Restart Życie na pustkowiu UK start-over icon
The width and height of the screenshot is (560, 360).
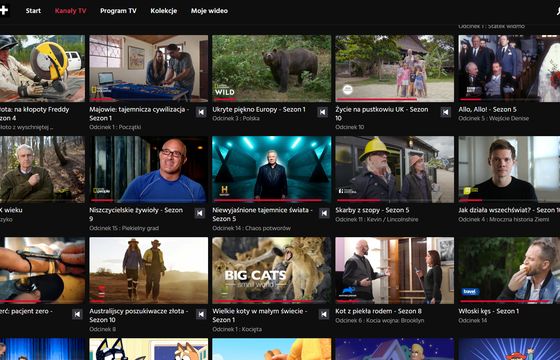click(x=445, y=112)
